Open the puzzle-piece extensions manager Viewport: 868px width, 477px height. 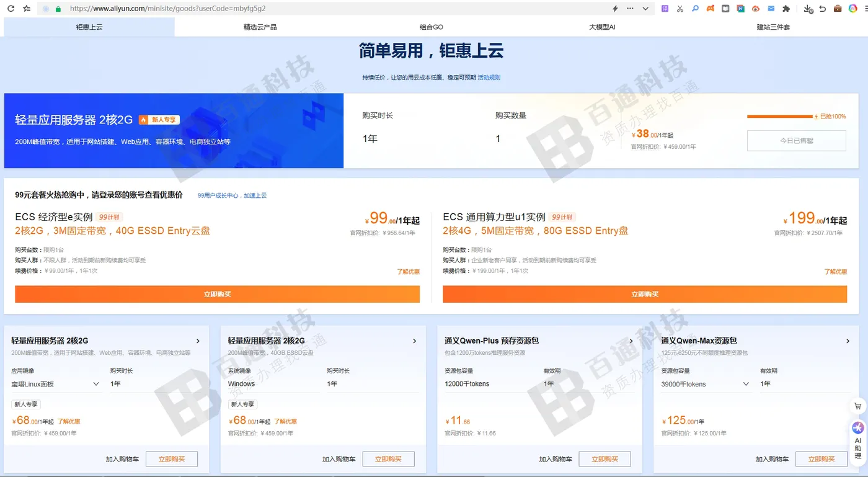pyautogui.click(x=786, y=9)
